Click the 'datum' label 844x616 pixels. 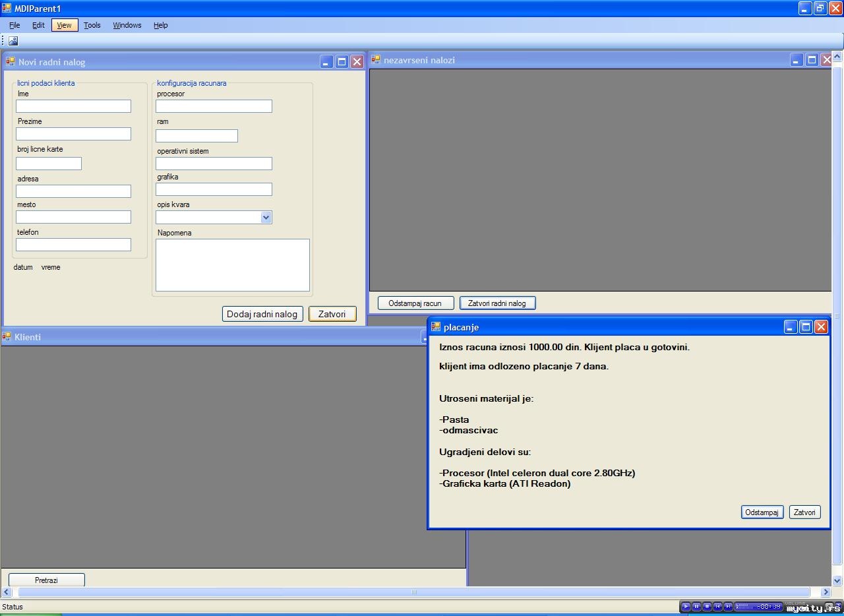(x=23, y=267)
